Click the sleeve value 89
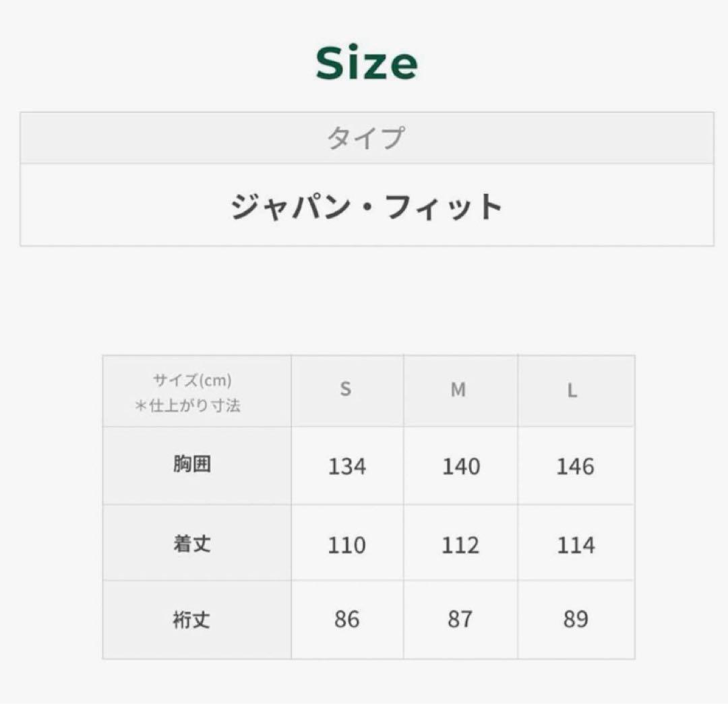The width and height of the screenshot is (728, 704). click(576, 619)
